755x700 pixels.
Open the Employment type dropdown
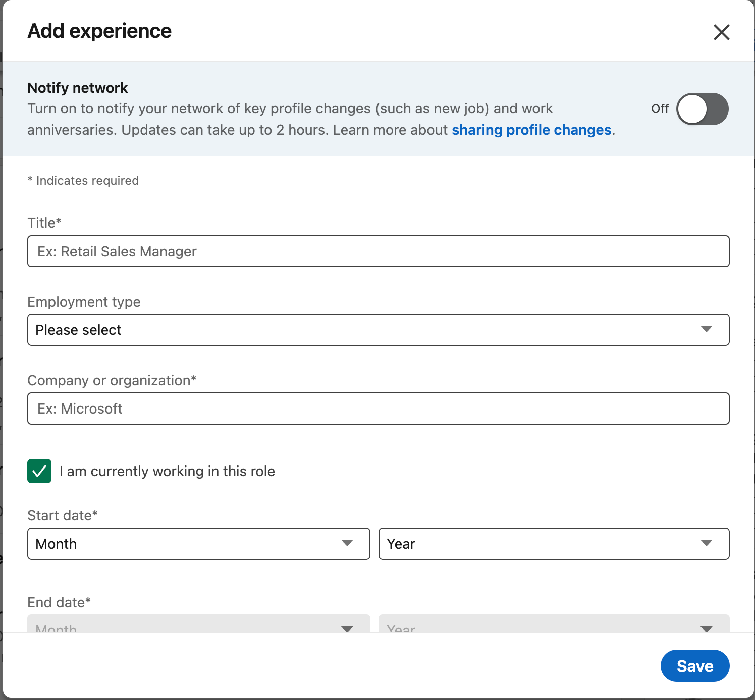click(x=377, y=329)
